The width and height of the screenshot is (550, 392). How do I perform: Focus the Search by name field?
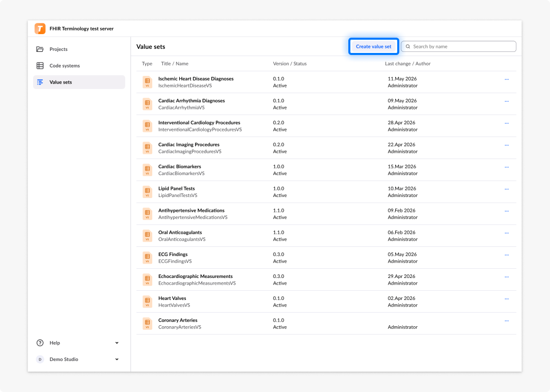tap(458, 46)
